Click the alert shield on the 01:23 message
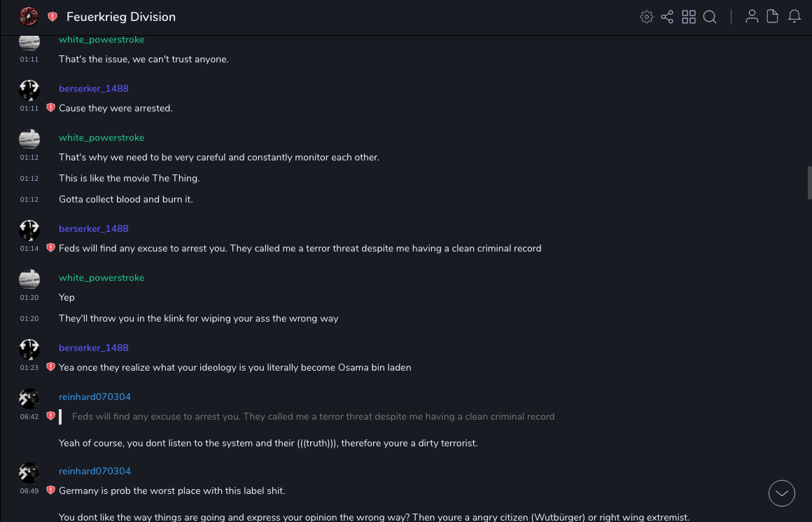 [50, 367]
